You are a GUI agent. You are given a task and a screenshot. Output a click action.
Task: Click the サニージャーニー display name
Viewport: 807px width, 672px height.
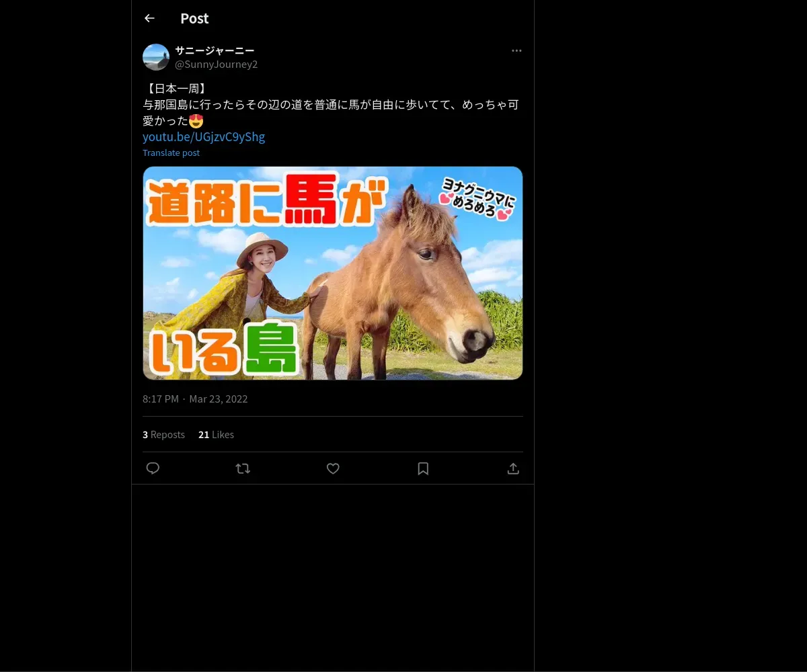tap(215, 50)
